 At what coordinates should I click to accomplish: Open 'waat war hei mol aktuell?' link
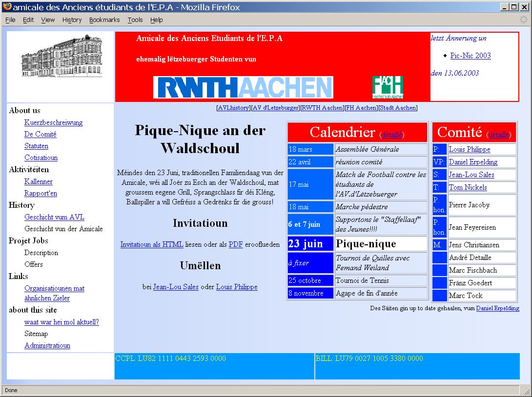62,322
